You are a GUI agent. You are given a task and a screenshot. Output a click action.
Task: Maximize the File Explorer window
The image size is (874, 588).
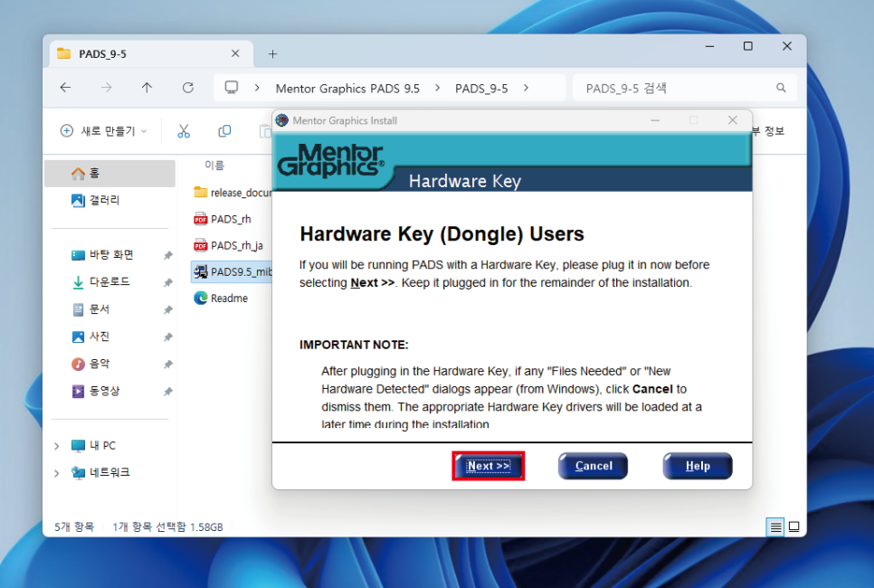click(x=748, y=46)
